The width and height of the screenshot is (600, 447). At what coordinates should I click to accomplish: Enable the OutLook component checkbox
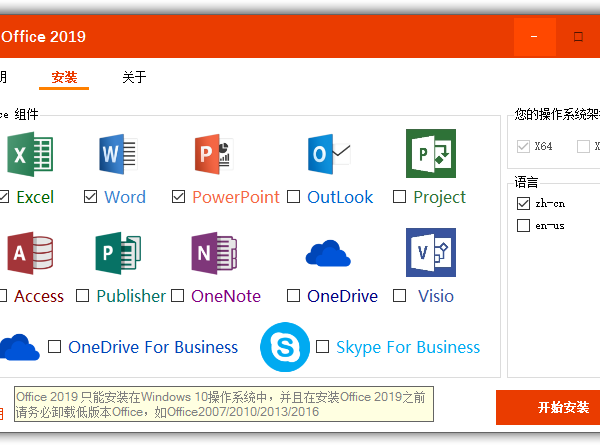294,197
